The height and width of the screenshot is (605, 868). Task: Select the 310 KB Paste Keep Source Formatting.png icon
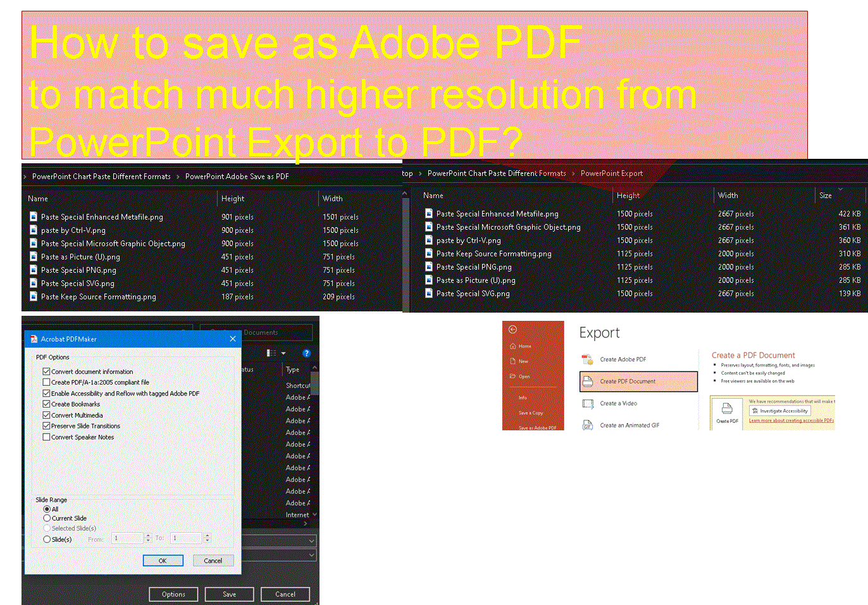(x=429, y=253)
